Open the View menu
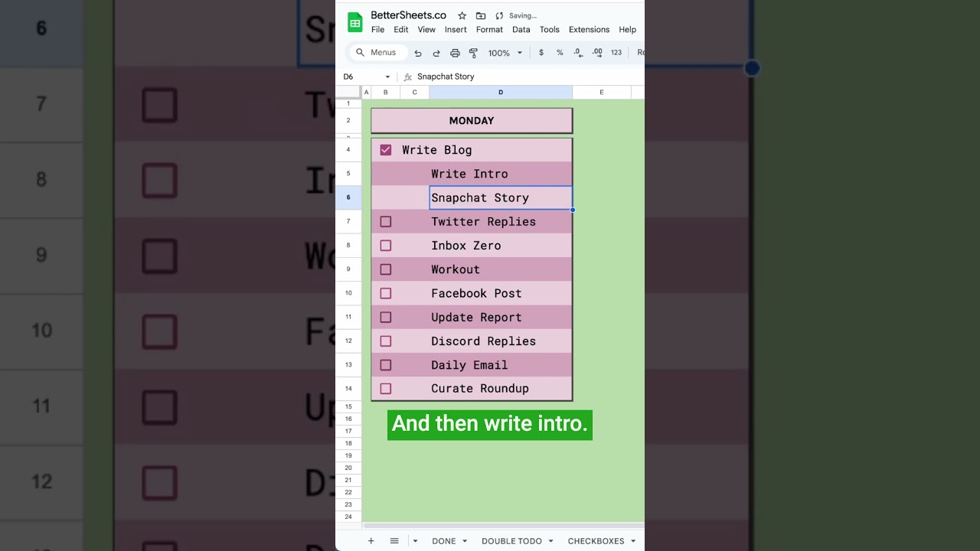 [x=426, y=30]
